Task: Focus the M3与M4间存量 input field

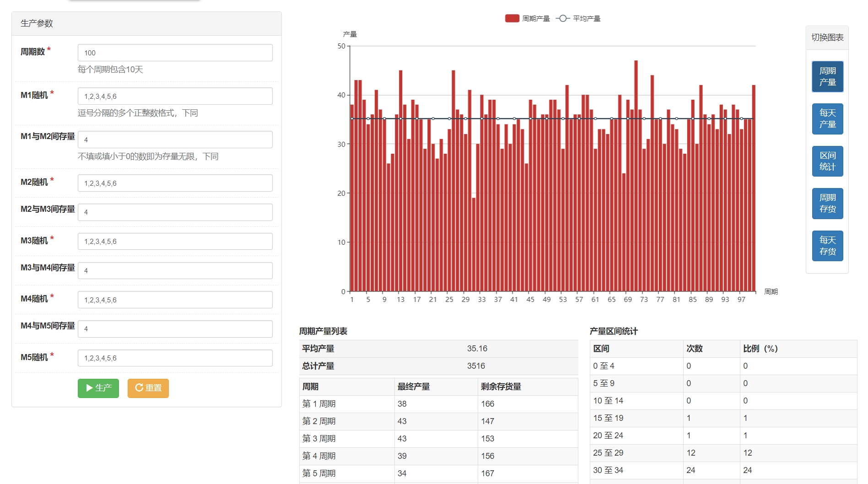Action: coord(175,270)
